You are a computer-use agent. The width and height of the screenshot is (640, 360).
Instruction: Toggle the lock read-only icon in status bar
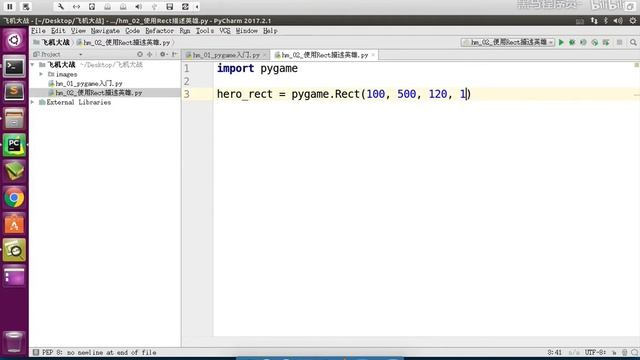[x=614, y=352]
